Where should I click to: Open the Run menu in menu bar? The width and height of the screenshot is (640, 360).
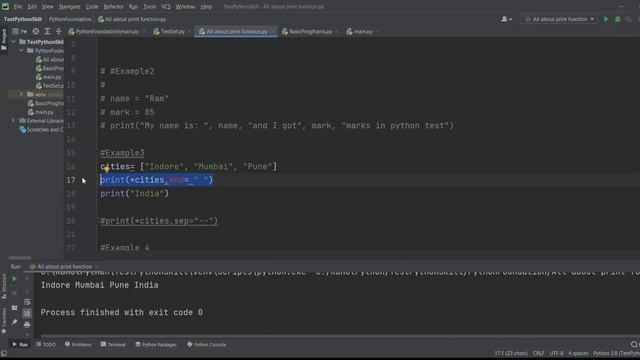coord(133,7)
